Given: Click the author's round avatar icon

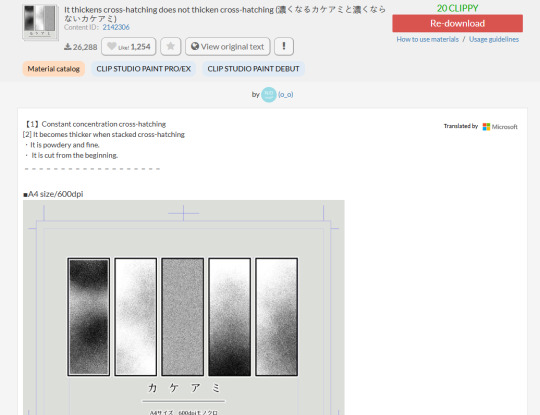Looking at the screenshot, I should click(x=269, y=95).
